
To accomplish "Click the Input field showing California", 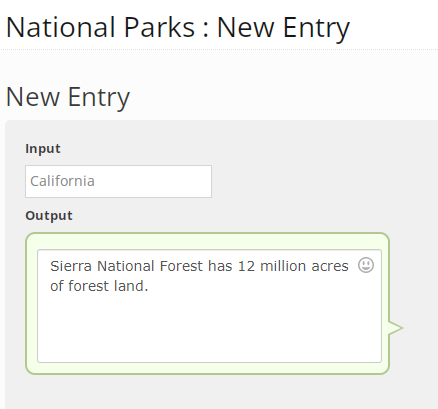I will pyautogui.click(x=118, y=181).
